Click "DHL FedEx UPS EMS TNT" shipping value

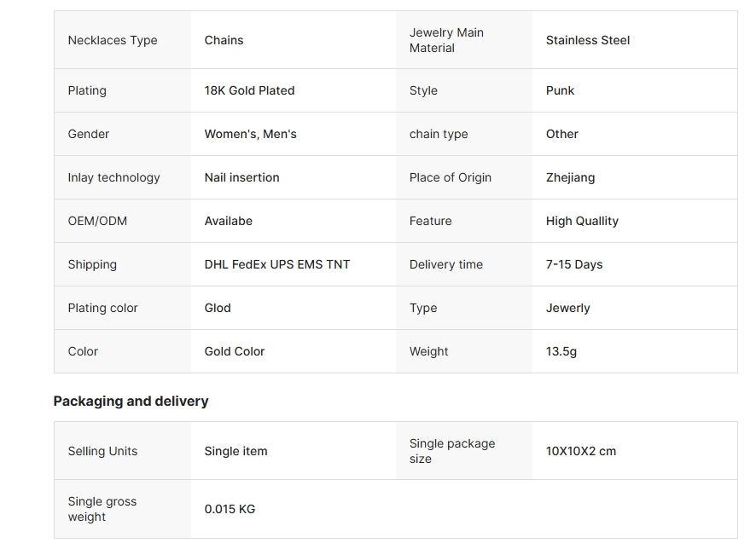click(276, 264)
